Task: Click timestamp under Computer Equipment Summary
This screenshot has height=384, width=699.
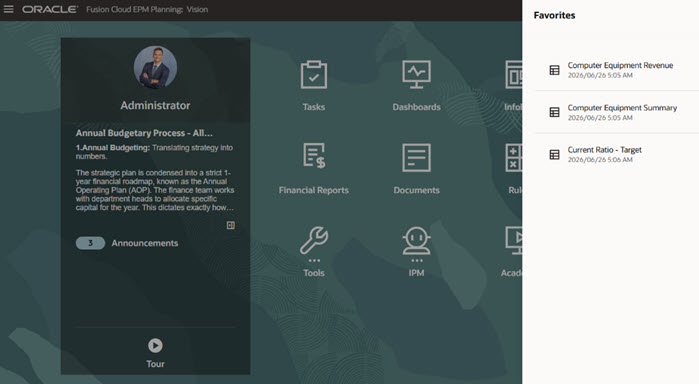Action: pyautogui.click(x=600, y=118)
